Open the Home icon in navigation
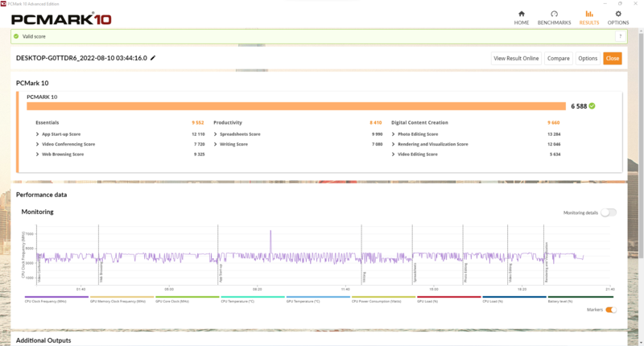Image resolution: width=644 pixels, height=346 pixels. tap(521, 14)
